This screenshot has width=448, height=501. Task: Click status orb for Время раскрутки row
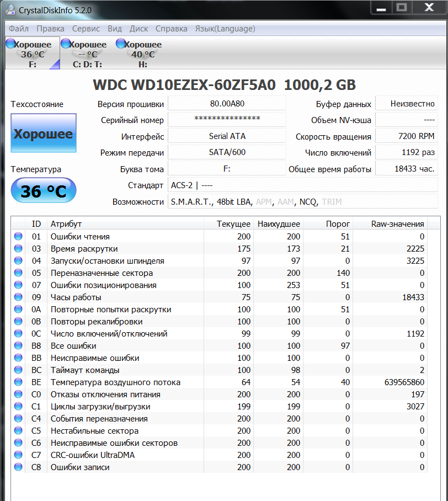point(18,248)
